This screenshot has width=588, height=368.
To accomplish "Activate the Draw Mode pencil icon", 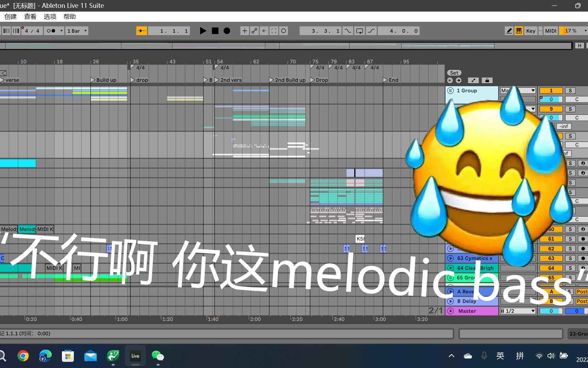I will click(x=509, y=31).
